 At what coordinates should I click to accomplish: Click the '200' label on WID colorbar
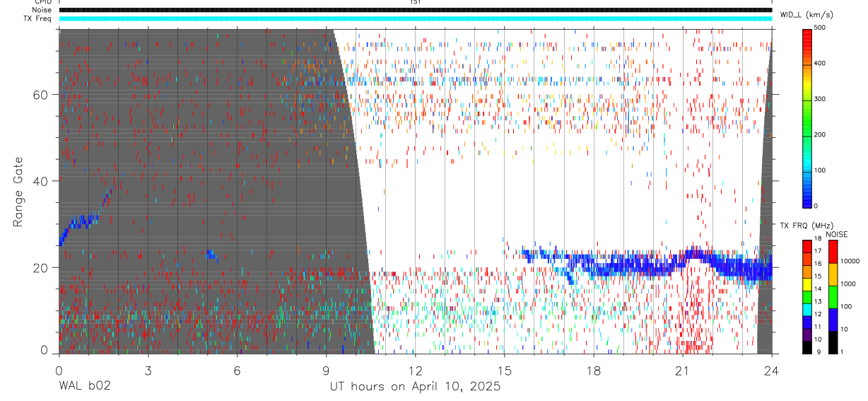tap(820, 134)
